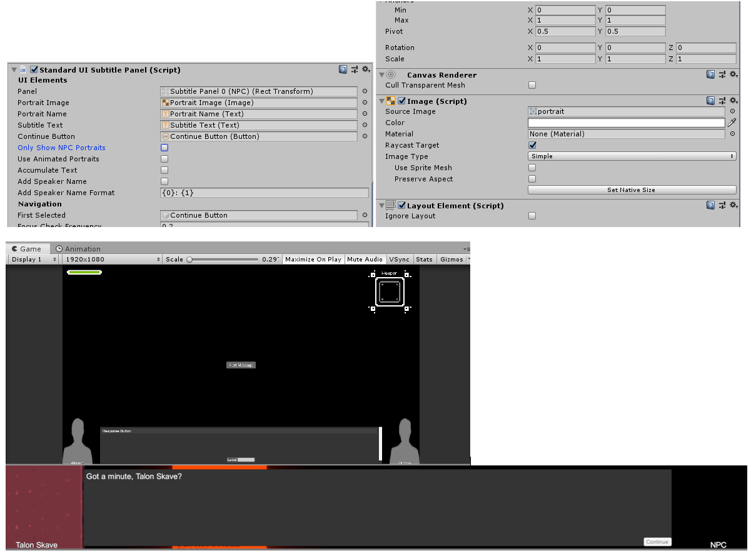Open help icon on Image (Script) header
The width and height of the screenshot is (756, 558).
[710, 101]
